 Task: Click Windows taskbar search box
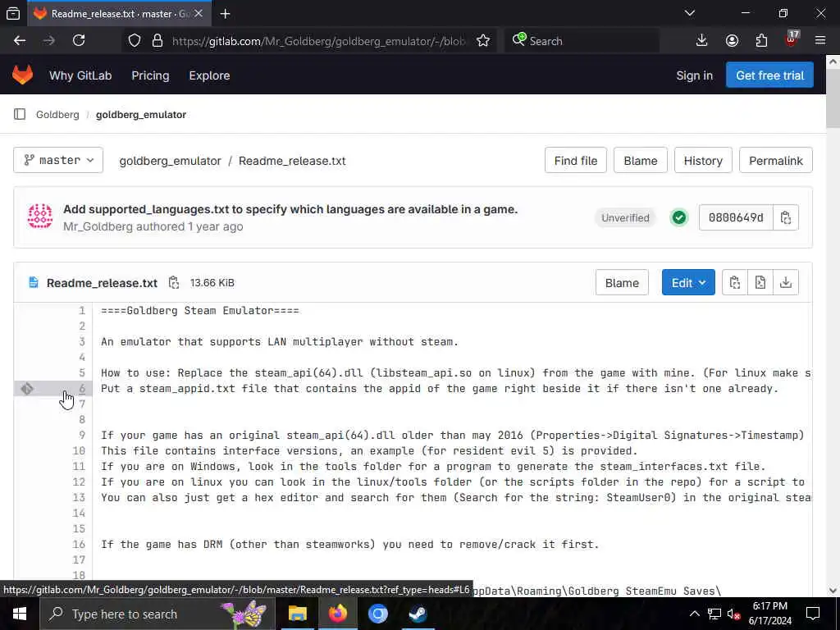[157, 614]
